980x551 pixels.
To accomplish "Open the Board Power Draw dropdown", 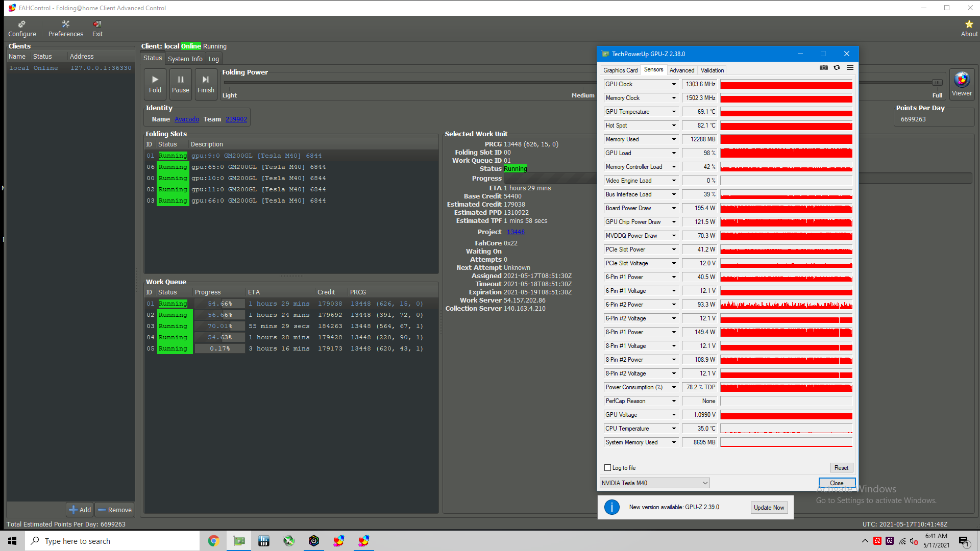I will [674, 208].
